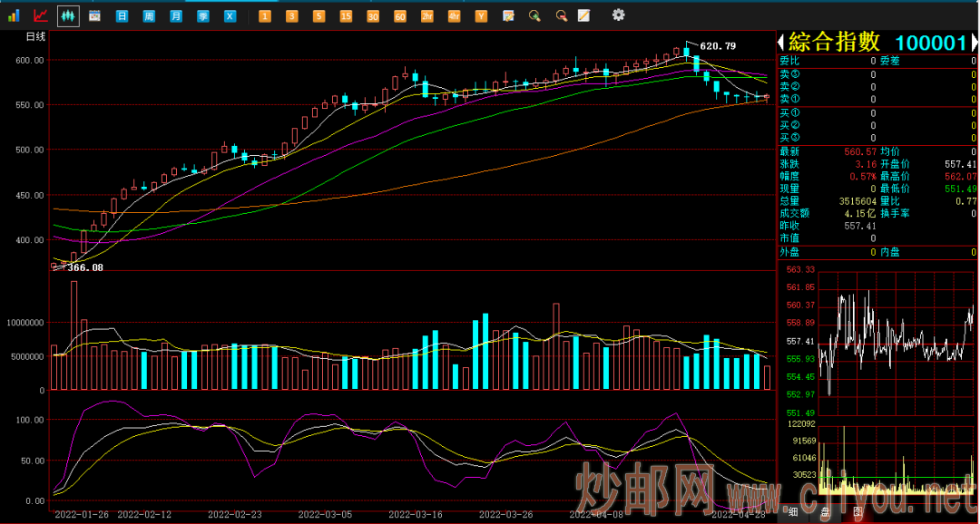Image resolution: width=980 pixels, height=524 pixels.
Task: Go to previous stock with left arrow
Action: [779, 42]
